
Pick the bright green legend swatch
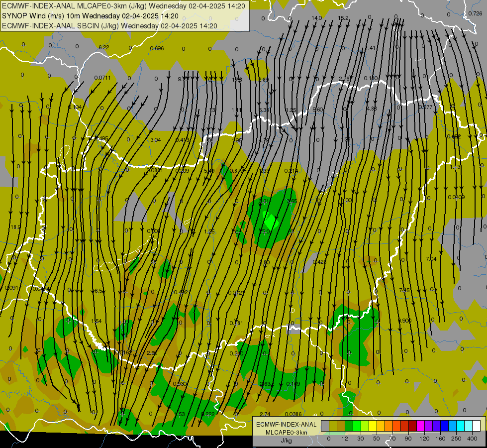(x=357, y=426)
